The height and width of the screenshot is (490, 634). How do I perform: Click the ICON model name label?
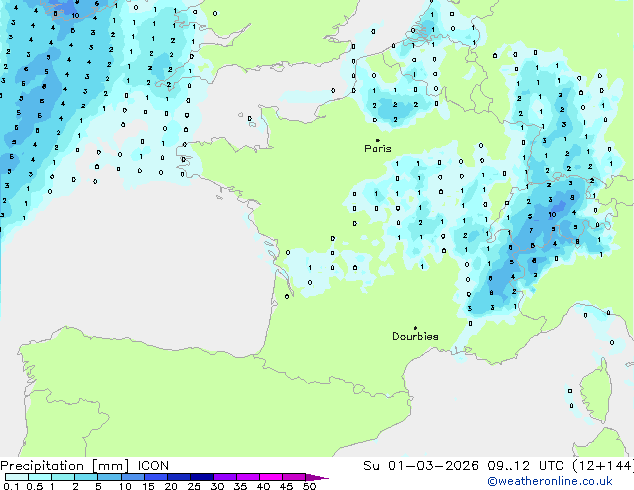153,466
